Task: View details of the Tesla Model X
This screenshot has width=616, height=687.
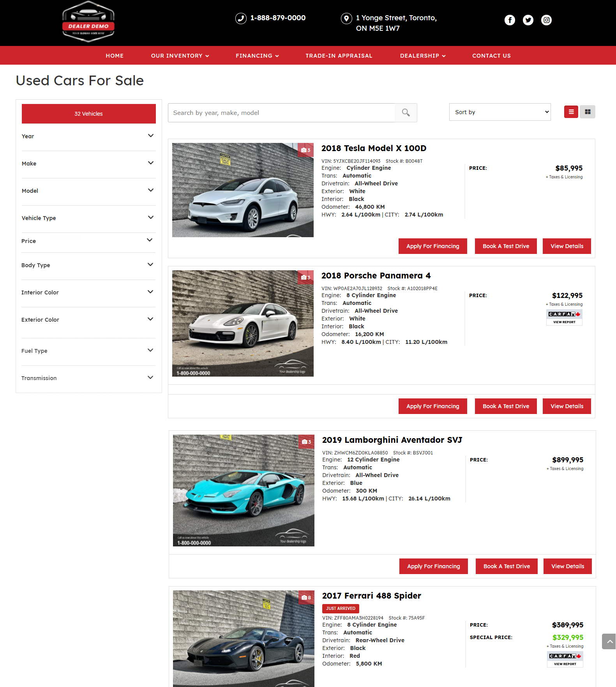Action: pyautogui.click(x=567, y=246)
